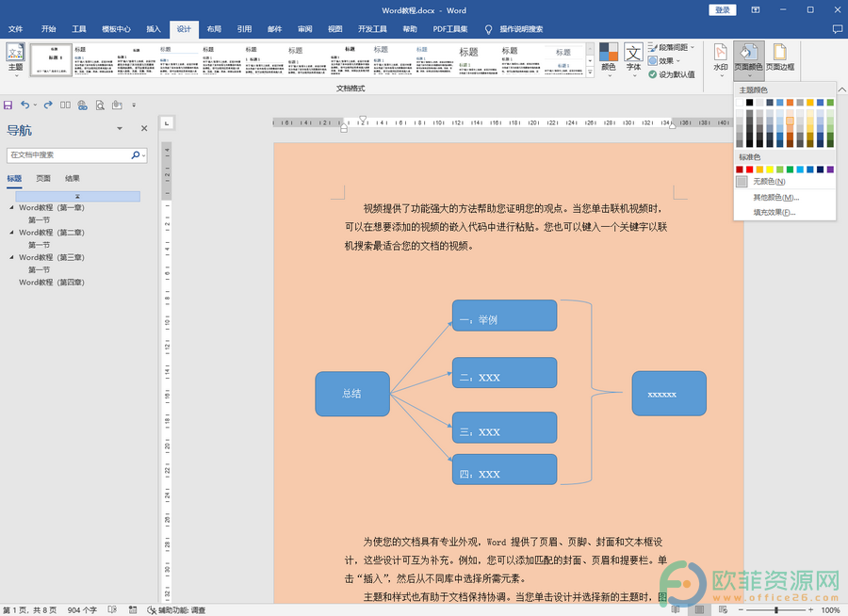Click the zoom in plus button
Screen dimensions: 848x616
click(x=810, y=610)
